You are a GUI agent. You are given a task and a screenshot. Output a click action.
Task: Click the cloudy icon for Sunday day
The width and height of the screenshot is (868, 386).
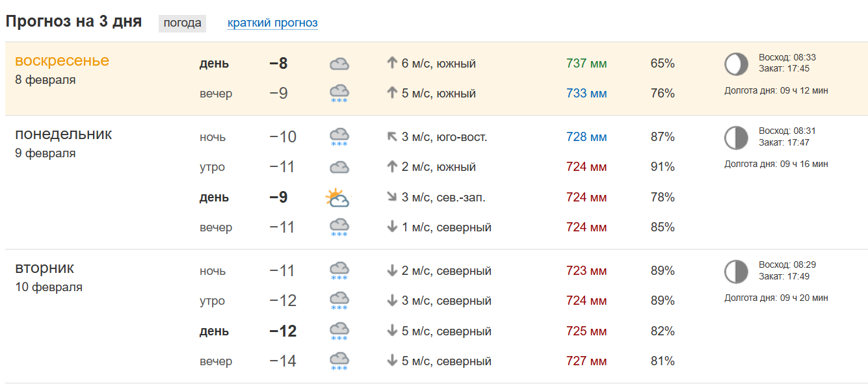coord(339,64)
